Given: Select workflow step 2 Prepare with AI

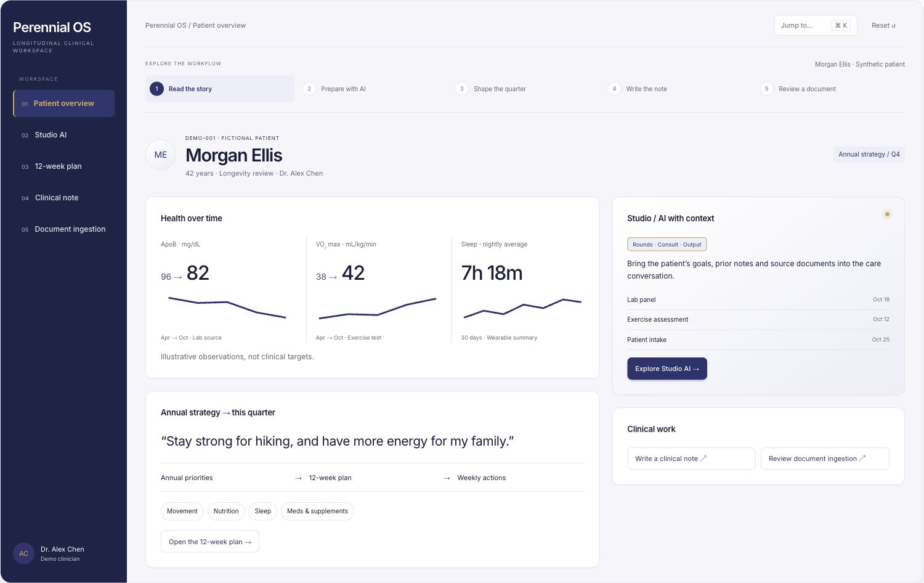Looking at the screenshot, I should (x=372, y=89).
